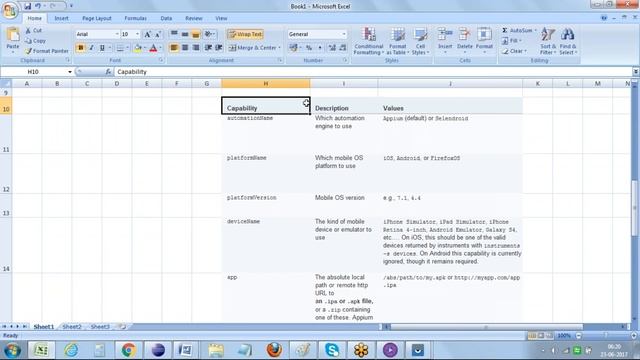This screenshot has width=640, height=360.
Task: Open Sort & Filter menu
Action: (548, 41)
